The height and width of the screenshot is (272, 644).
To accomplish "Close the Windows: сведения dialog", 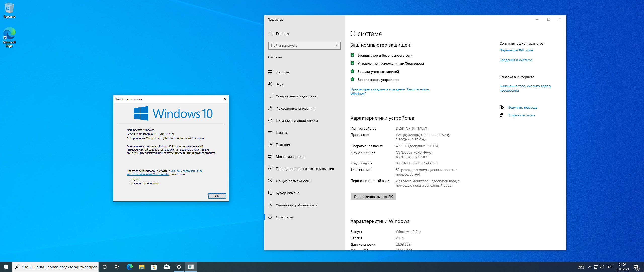I will (x=225, y=99).
